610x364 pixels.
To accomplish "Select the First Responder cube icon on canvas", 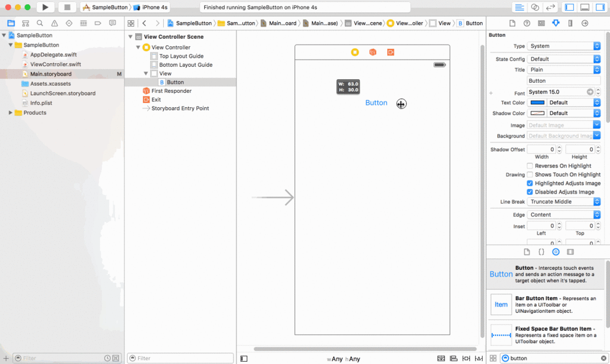I will tap(373, 52).
